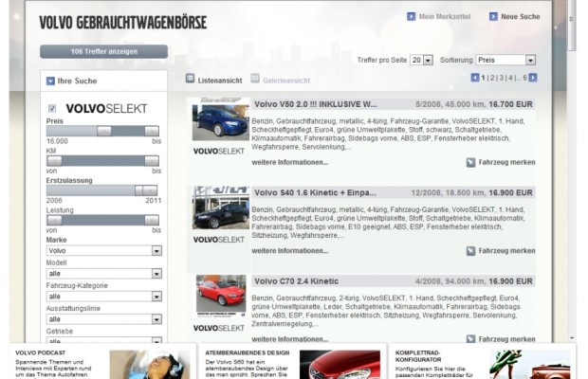Click the Leistung slider lower handle
The width and height of the screenshot is (588, 379).
pyautogui.click(x=54, y=220)
